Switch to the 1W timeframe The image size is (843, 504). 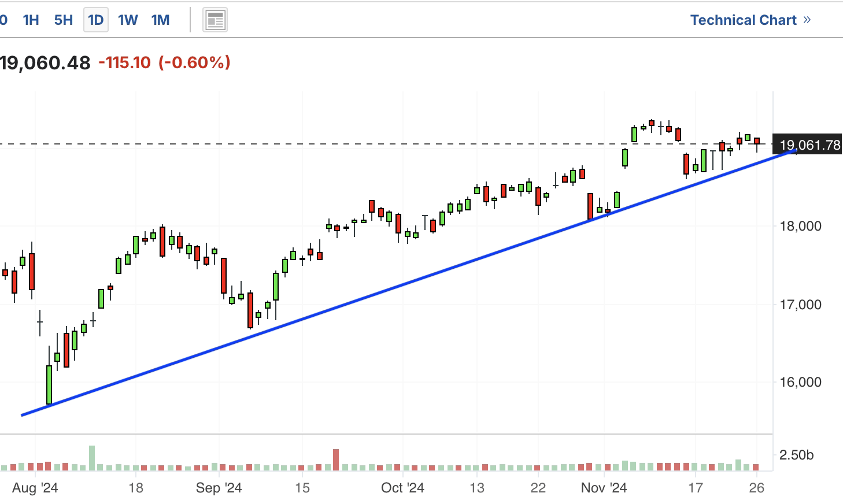coord(128,20)
